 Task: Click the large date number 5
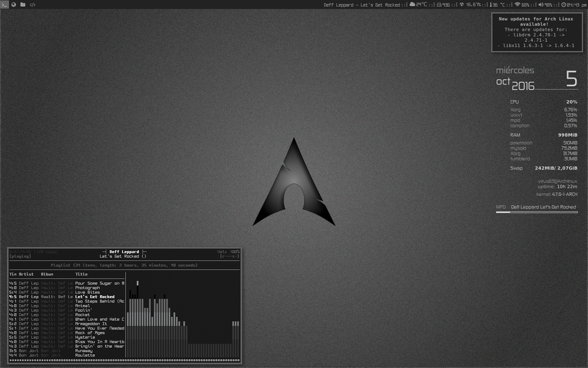pyautogui.click(x=571, y=78)
